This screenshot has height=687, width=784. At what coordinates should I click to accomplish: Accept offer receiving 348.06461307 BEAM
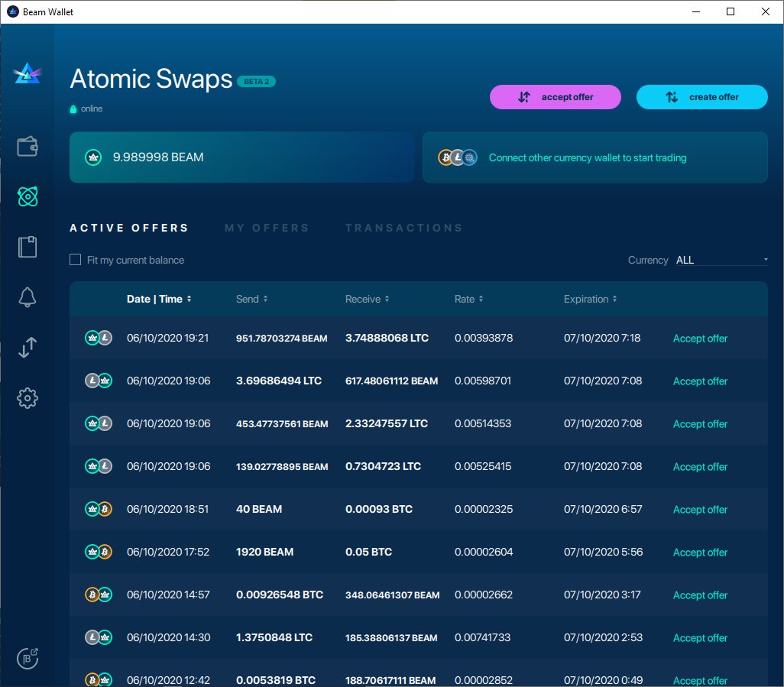700,595
